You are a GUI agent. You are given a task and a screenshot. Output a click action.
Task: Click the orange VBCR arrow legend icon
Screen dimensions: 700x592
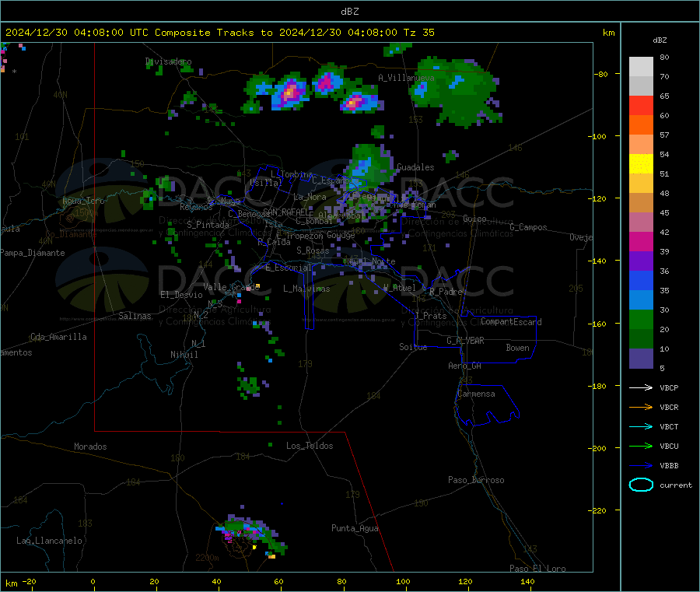(641, 407)
